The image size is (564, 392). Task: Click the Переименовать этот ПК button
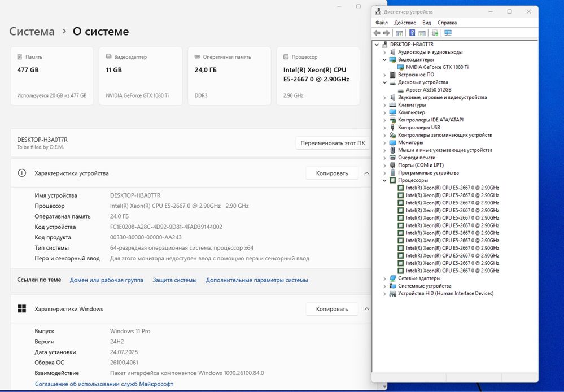click(x=333, y=143)
